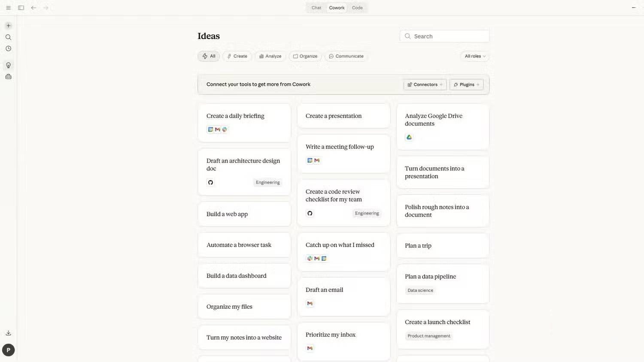Filter ideas by Create category
Image resolution: width=644 pixels, height=362 pixels.
237,56
